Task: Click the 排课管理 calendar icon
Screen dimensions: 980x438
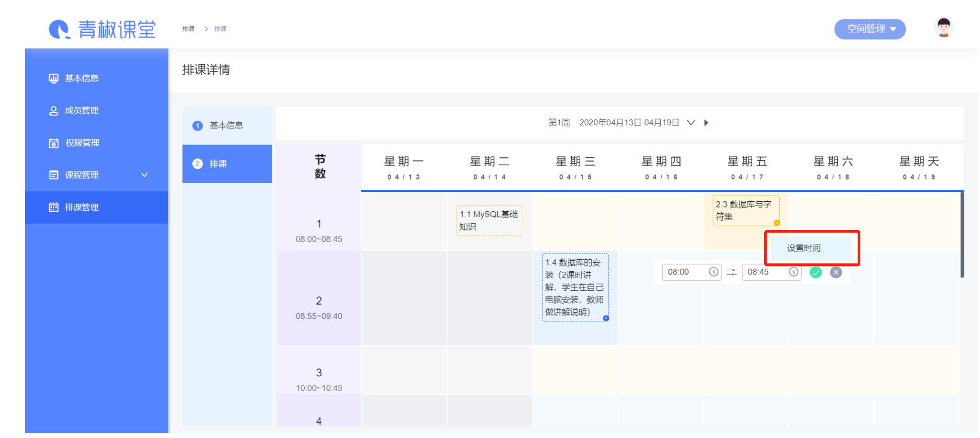Action: coord(53,208)
